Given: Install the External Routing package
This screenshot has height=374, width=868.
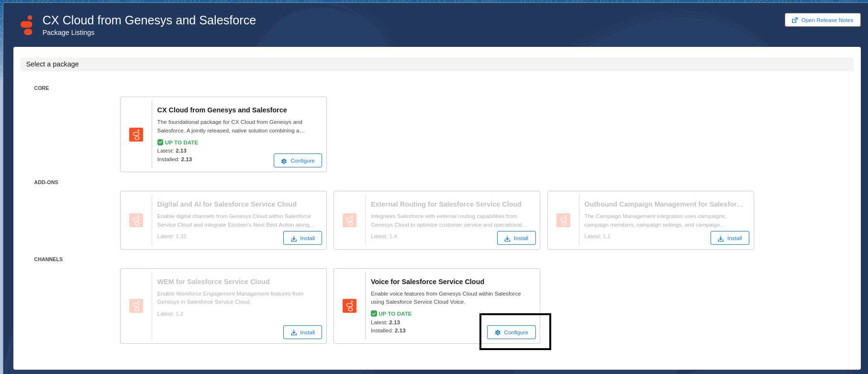Looking at the screenshot, I should [516, 238].
